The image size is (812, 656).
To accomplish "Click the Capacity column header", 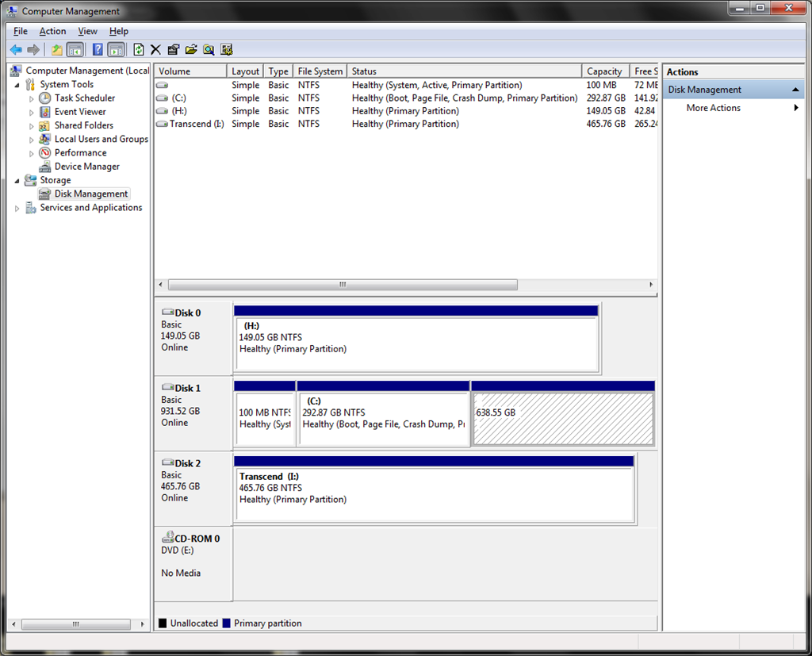I will (x=605, y=71).
